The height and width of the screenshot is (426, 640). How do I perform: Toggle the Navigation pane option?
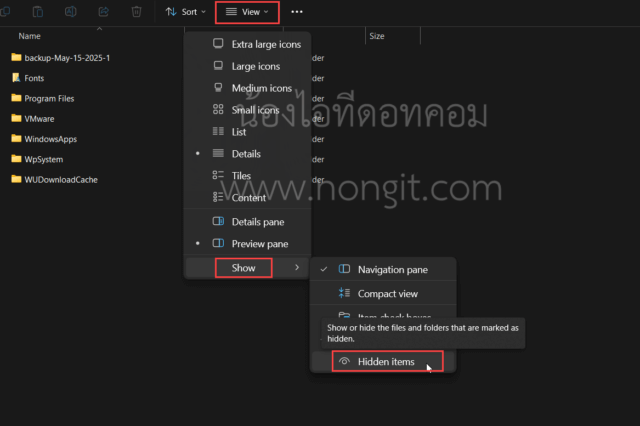[x=383, y=269]
